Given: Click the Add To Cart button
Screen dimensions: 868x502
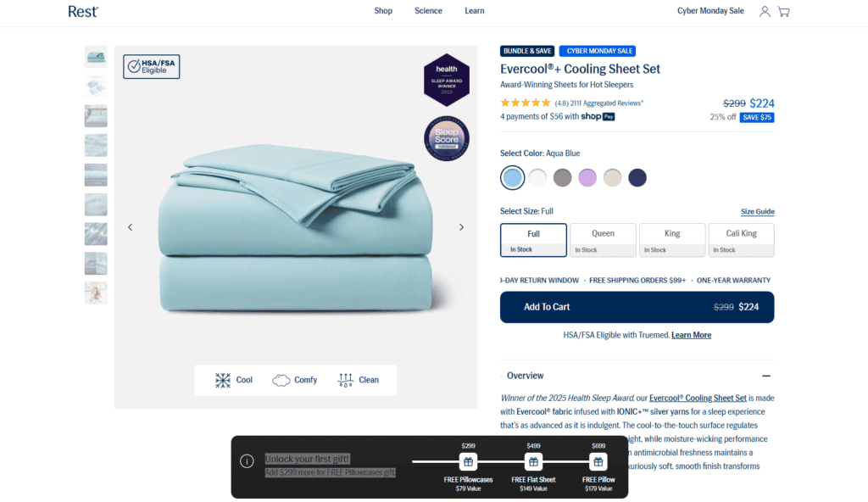Looking at the screenshot, I should click(x=637, y=307).
